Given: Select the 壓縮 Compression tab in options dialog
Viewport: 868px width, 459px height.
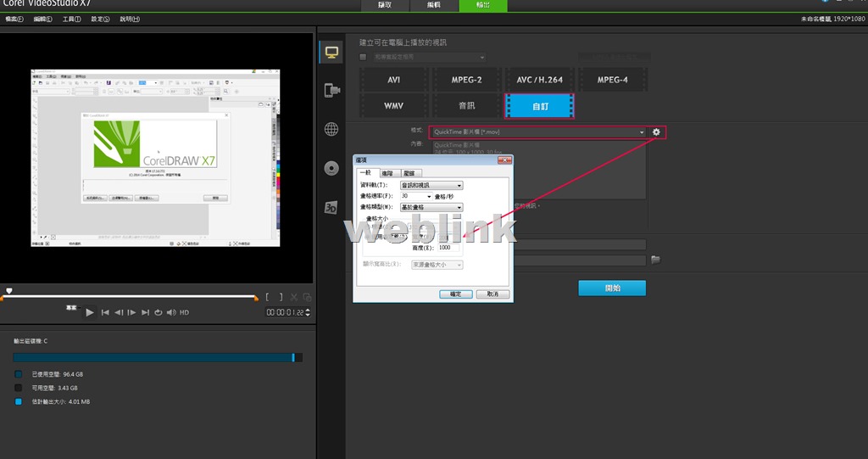Looking at the screenshot, I should 410,174.
